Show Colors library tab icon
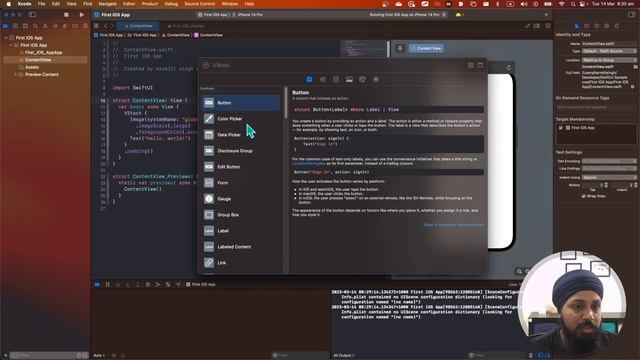640x360 pixels. pyautogui.click(x=362, y=79)
